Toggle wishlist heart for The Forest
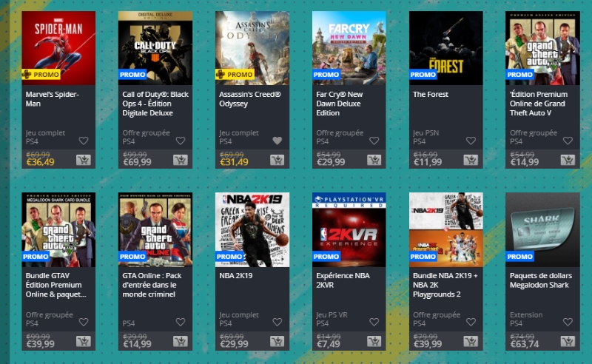Image resolution: width=592 pixels, height=364 pixels. point(471,141)
